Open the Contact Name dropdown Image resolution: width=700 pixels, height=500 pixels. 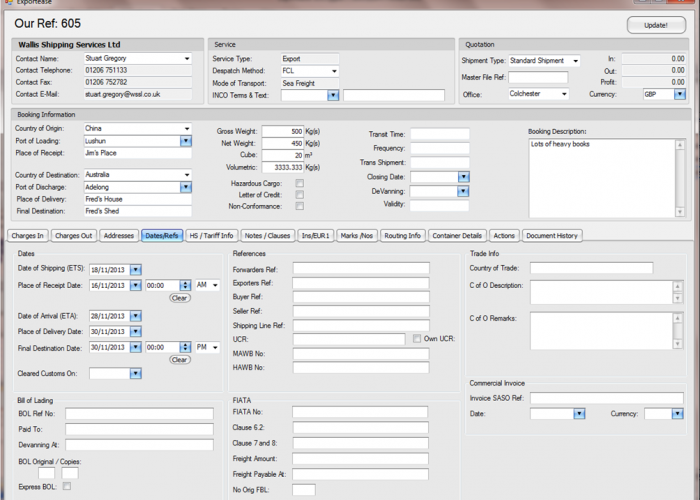pyautogui.click(x=187, y=58)
